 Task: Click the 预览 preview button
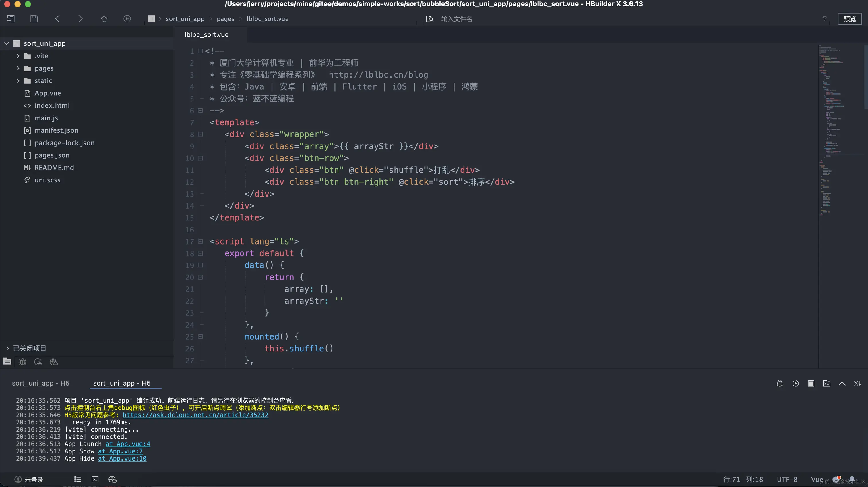[849, 19]
